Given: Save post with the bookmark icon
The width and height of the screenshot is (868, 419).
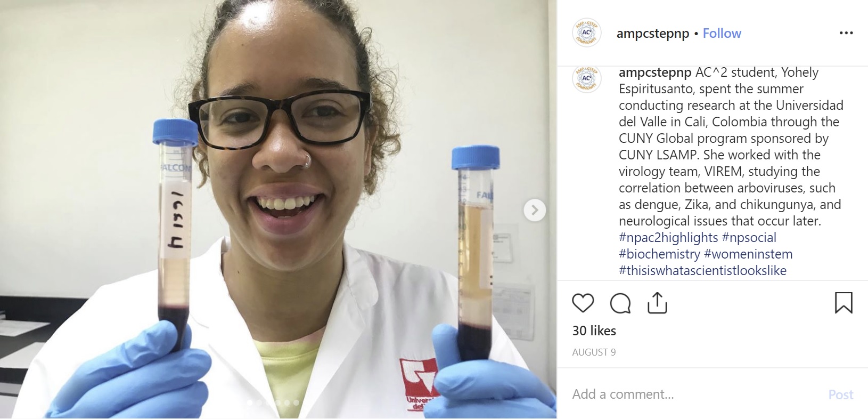Looking at the screenshot, I should [844, 302].
